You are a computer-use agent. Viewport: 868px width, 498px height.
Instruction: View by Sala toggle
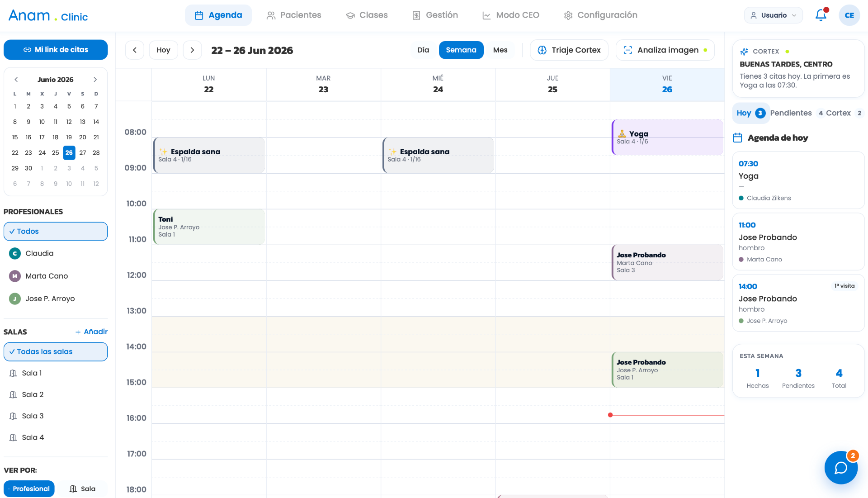pyautogui.click(x=83, y=489)
